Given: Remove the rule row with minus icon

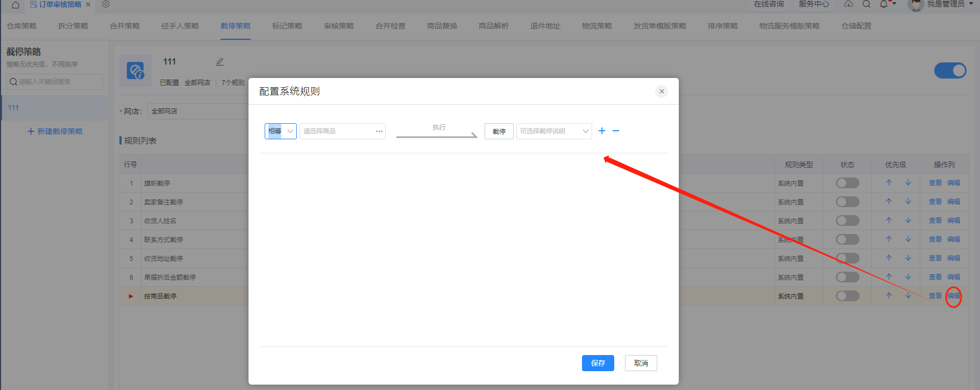Looking at the screenshot, I should pyautogui.click(x=616, y=131).
